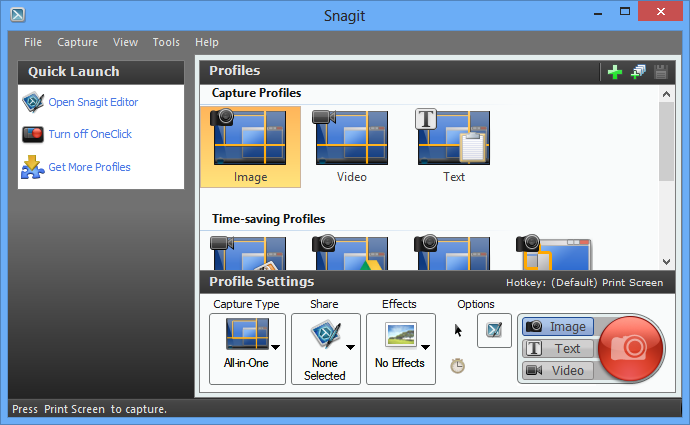The image size is (690, 425).
Task: Minimize the Snagit window
Action: pyautogui.click(x=598, y=14)
